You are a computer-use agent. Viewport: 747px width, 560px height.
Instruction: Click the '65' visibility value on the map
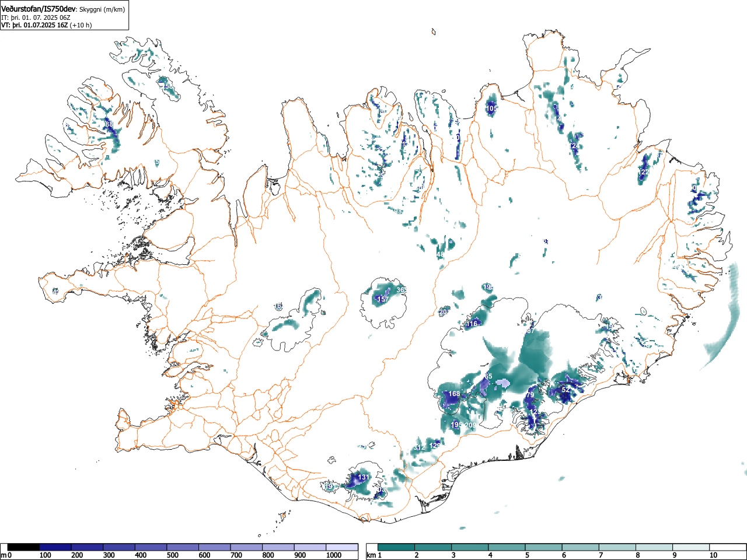(488, 376)
